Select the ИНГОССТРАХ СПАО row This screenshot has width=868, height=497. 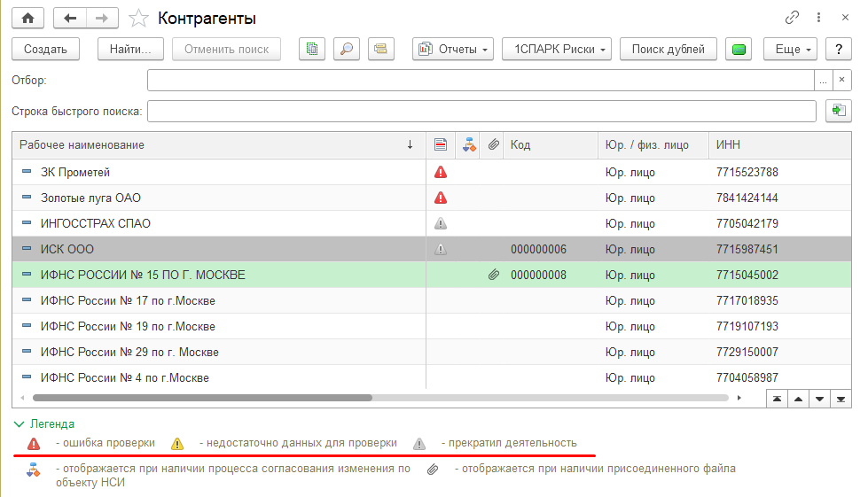click(432, 223)
